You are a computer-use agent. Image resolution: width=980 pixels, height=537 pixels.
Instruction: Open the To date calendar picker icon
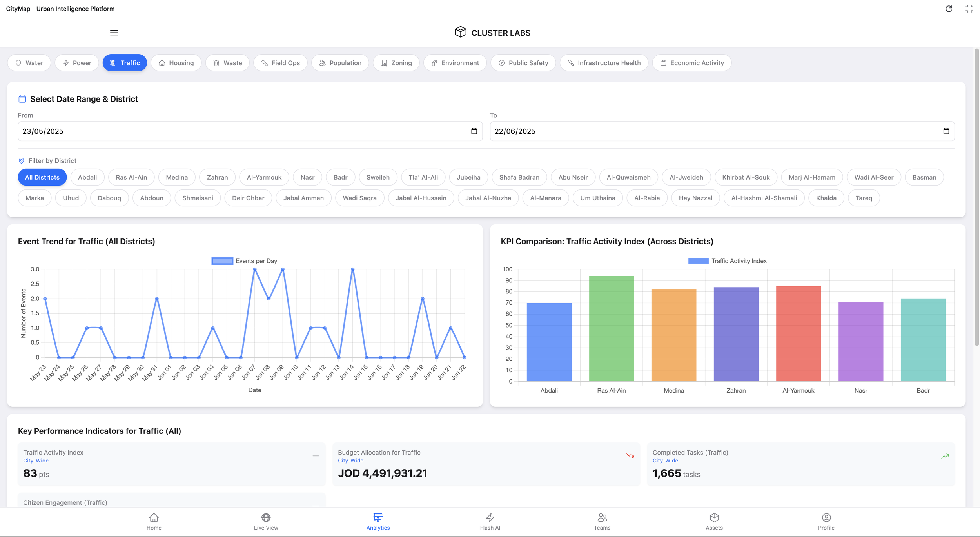click(946, 131)
